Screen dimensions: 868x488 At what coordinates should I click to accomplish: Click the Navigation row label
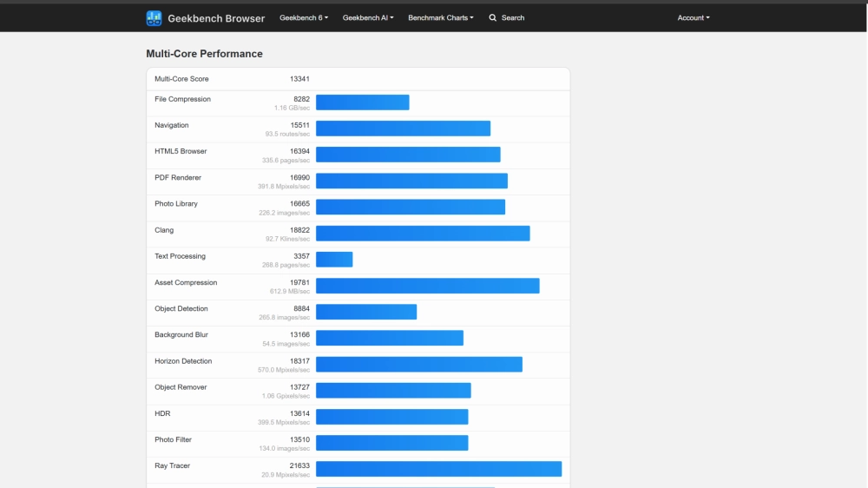172,125
